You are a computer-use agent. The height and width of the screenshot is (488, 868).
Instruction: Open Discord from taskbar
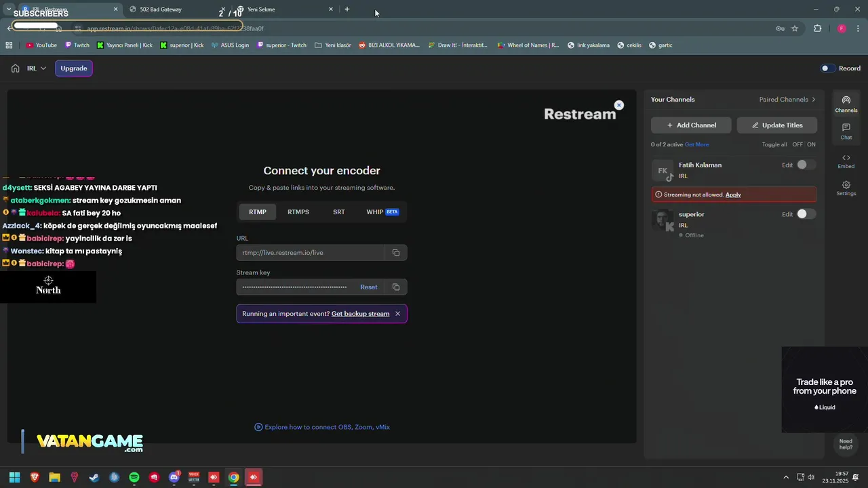174,477
